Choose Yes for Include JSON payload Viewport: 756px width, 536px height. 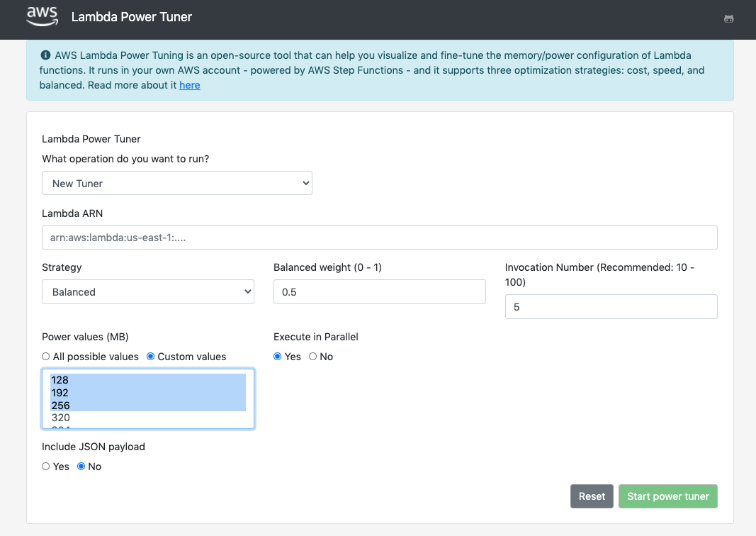click(46, 467)
